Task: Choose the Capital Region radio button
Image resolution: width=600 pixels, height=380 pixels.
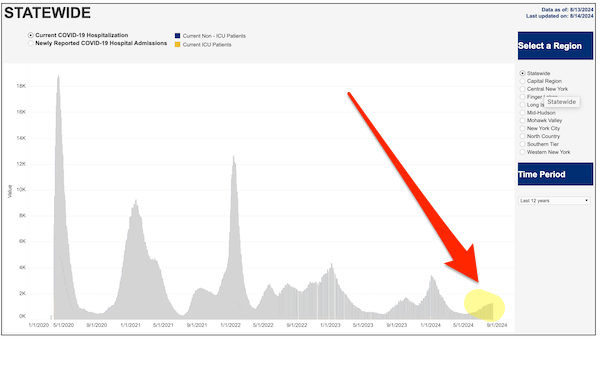Action: tap(522, 81)
